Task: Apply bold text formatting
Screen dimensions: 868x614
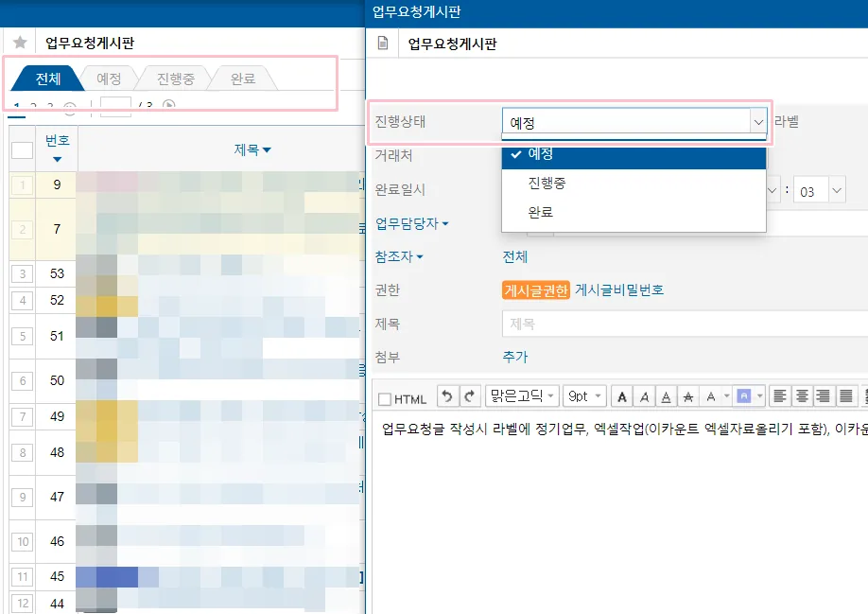Action: pos(622,396)
